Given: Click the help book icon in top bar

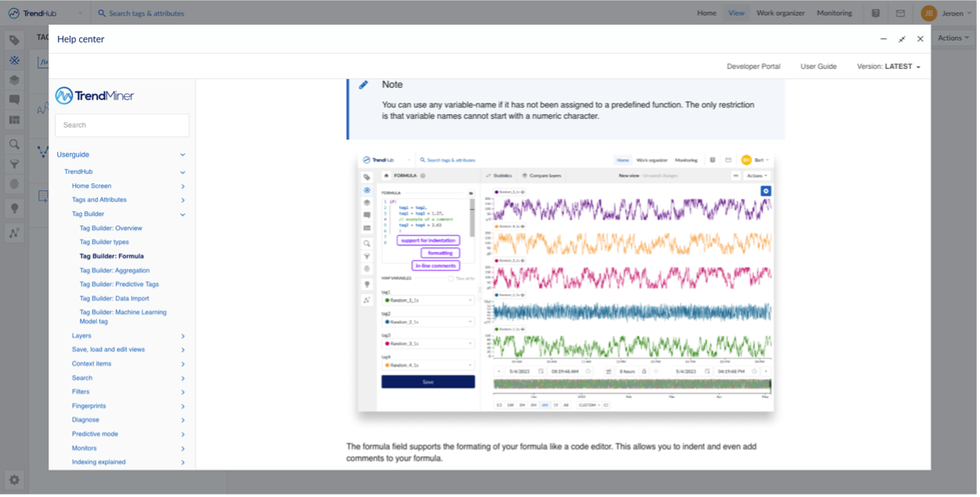Looking at the screenshot, I should (876, 13).
